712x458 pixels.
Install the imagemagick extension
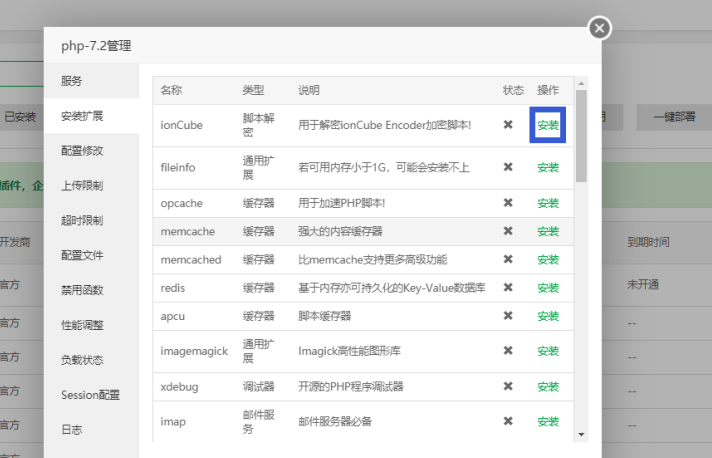coord(548,351)
